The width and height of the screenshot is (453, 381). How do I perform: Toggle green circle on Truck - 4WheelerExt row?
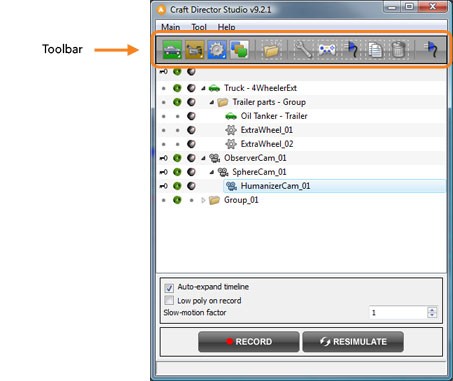(177, 88)
